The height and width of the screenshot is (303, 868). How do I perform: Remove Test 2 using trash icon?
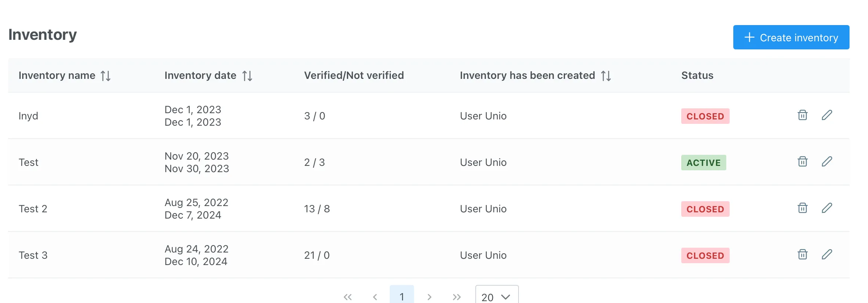pyautogui.click(x=802, y=208)
